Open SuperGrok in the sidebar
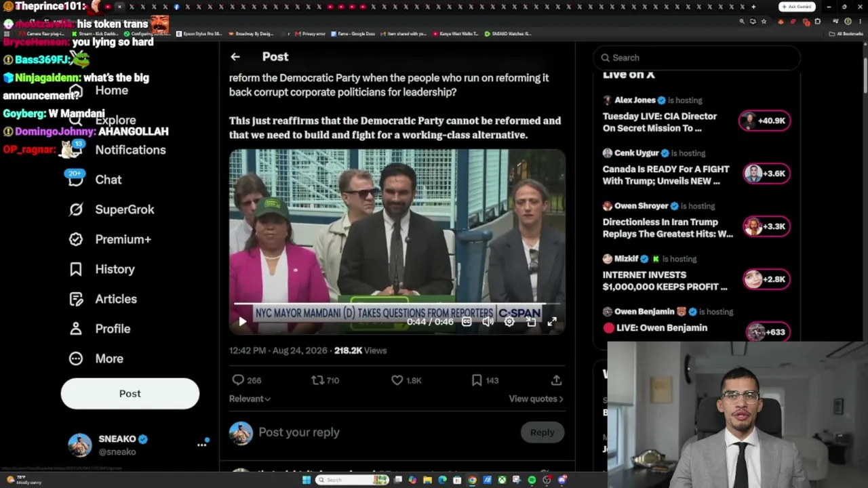 (112, 209)
